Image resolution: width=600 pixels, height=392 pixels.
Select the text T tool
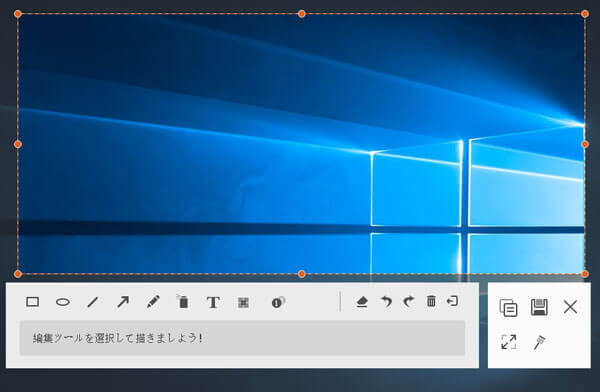[213, 302]
